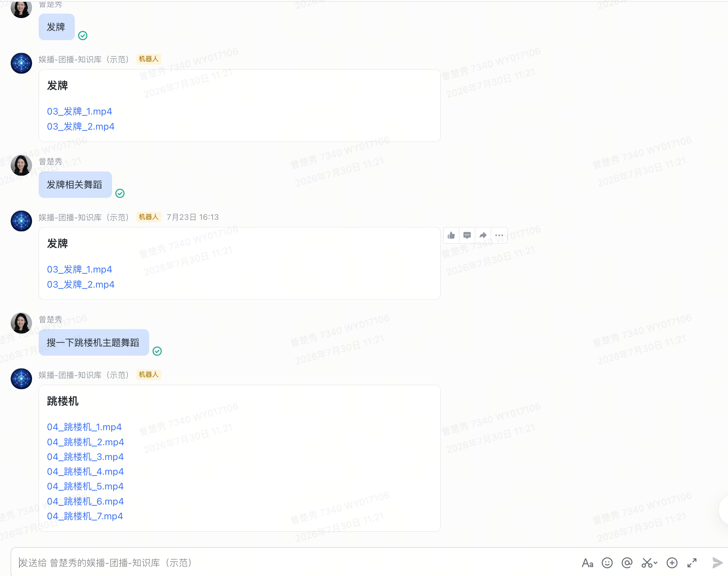Click 曾楚秀 avatar beside 发牌相关舞蹈

[x=21, y=165]
